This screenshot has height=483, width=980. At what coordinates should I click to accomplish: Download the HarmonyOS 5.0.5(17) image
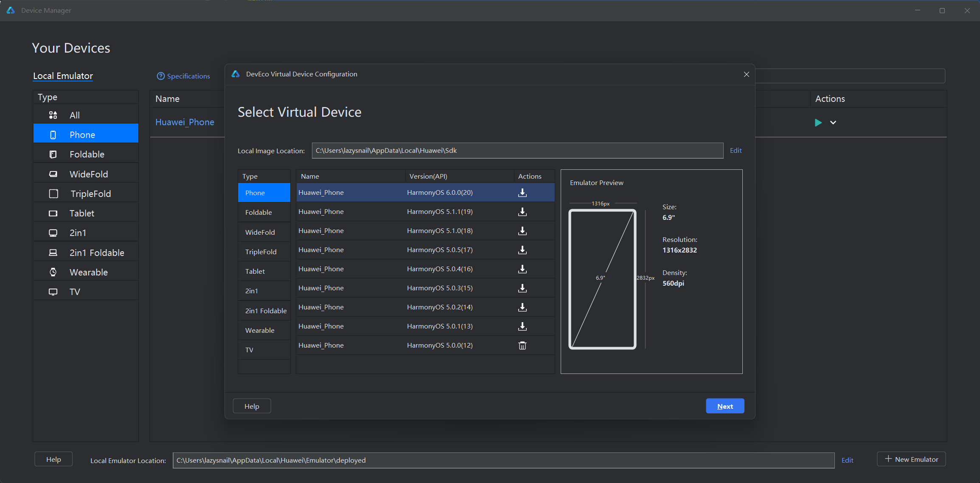[522, 250]
